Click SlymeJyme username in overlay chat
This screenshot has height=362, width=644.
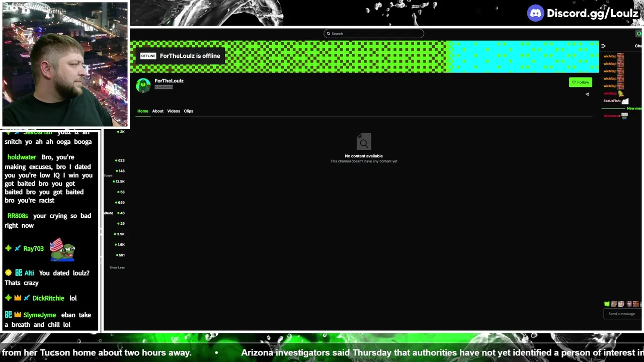(x=40, y=315)
